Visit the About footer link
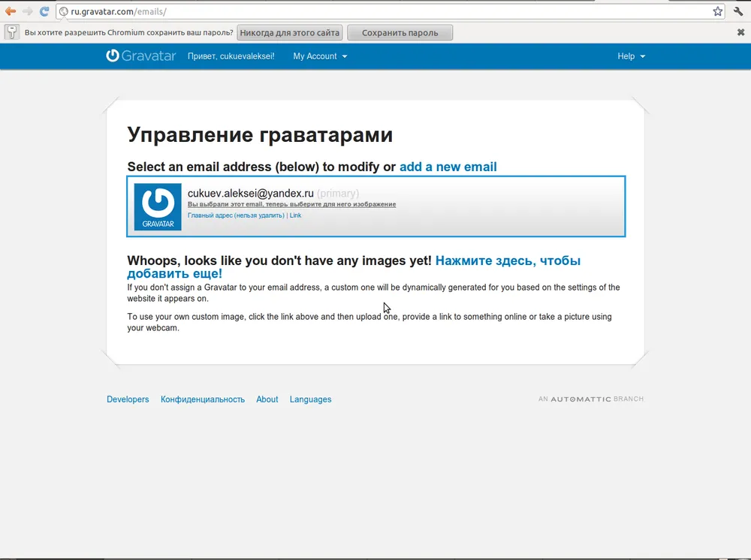The height and width of the screenshot is (560, 751). click(x=267, y=399)
